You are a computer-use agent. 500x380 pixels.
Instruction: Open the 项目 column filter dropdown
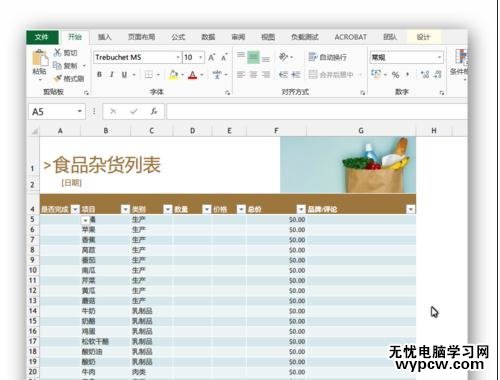125,209
